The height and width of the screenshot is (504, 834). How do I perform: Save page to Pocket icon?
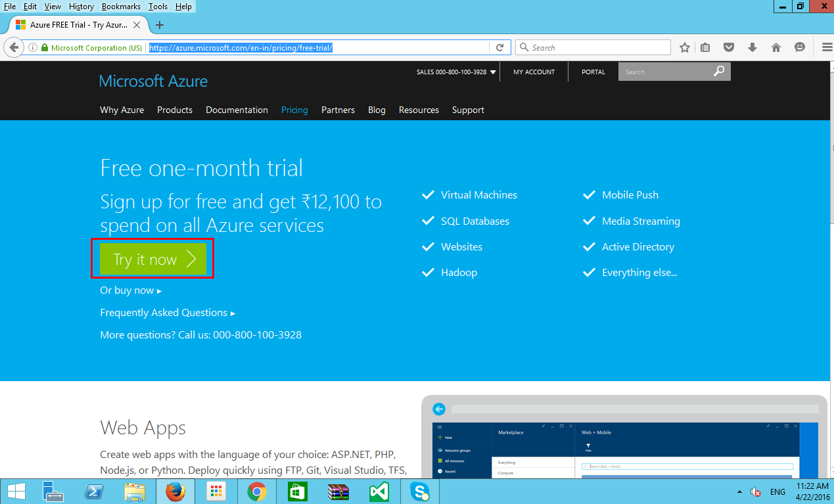pos(729,47)
